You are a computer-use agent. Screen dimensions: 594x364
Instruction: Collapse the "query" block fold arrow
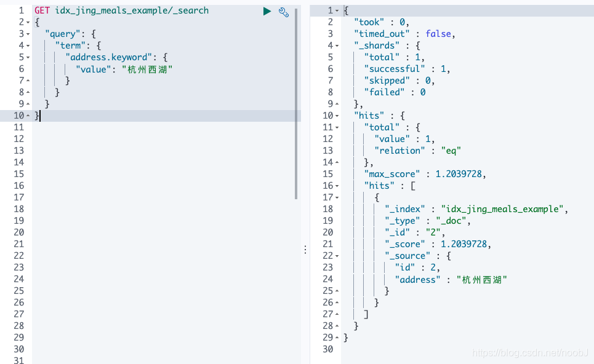coord(28,34)
